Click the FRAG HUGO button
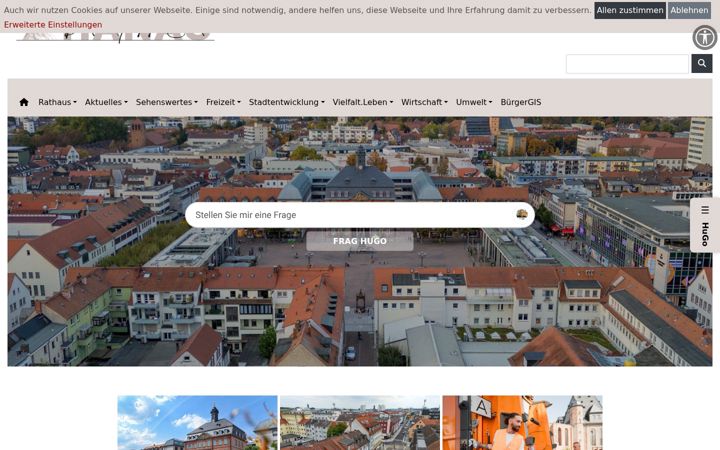Image resolution: width=720 pixels, height=450 pixels. point(360,241)
